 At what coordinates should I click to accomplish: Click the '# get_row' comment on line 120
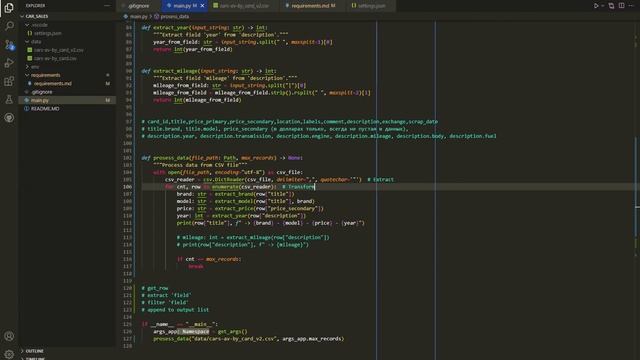tap(155, 288)
